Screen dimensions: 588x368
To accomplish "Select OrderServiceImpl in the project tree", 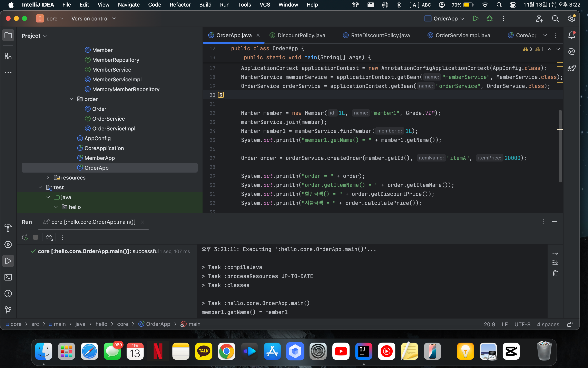I will [x=114, y=129].
